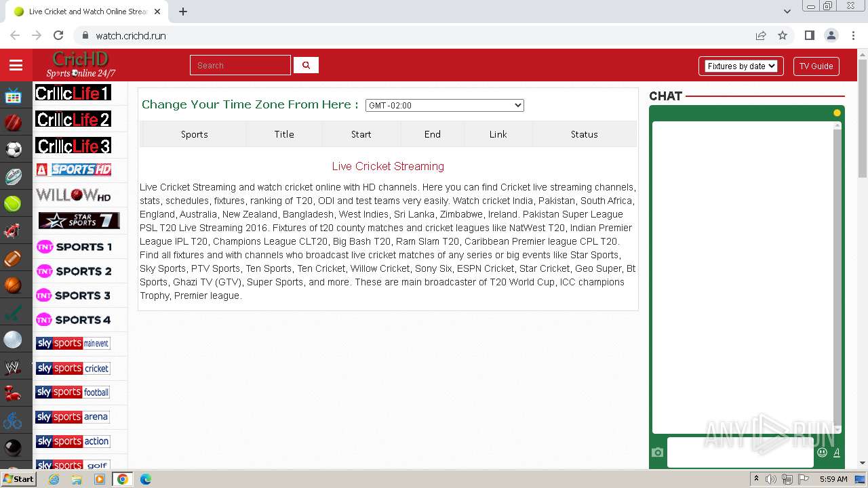Open the Windows Start menu
The width and height of the screenshot is (868, 488).
(x=19, y=479)
